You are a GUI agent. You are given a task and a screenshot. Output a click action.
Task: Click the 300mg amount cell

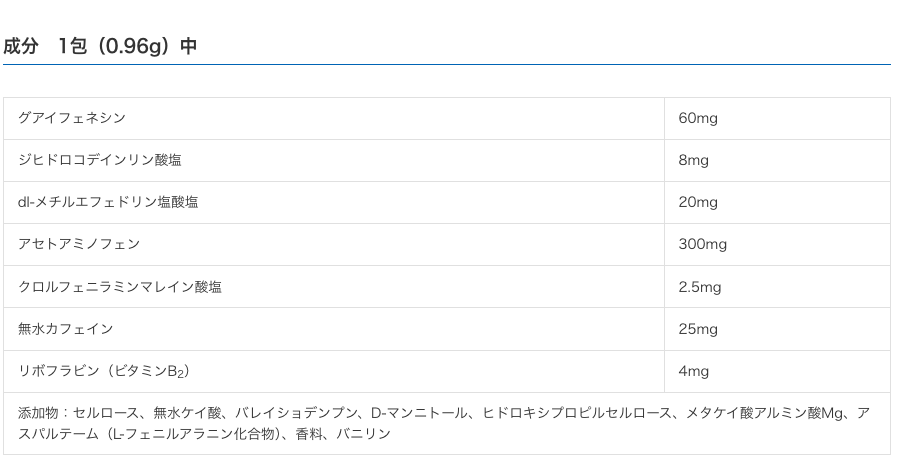[x=703, y=244]
